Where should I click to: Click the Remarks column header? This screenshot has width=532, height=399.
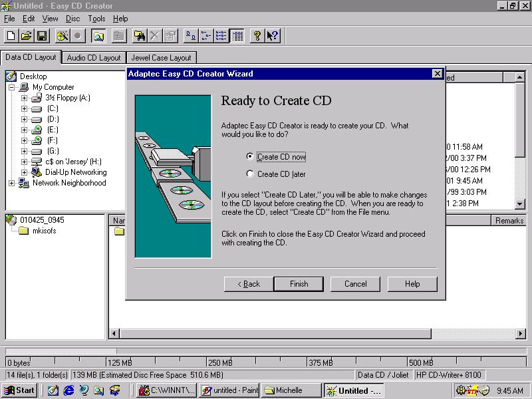click(509, 221)
